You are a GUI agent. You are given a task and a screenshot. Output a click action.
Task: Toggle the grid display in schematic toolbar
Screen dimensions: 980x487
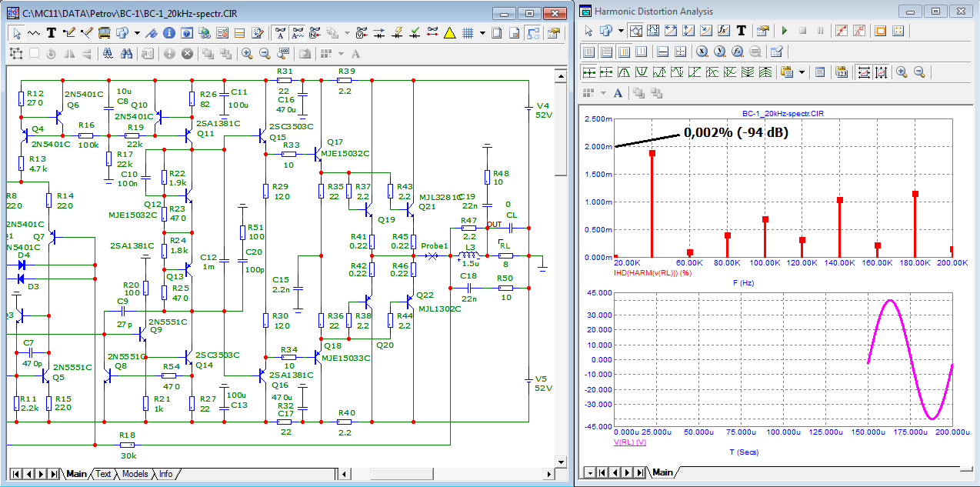467,33
